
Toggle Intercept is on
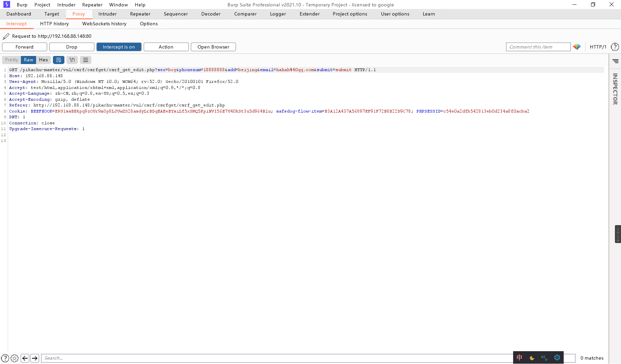coord(119,47)
